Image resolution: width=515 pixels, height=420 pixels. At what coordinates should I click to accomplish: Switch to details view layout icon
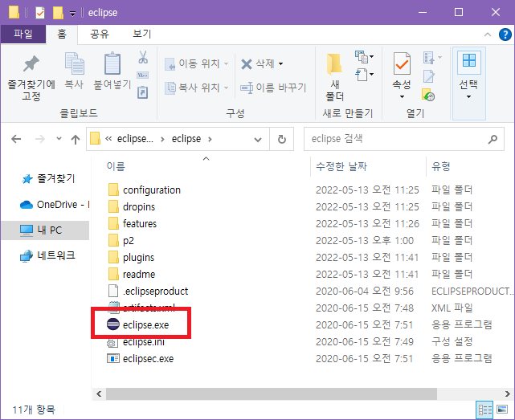(484, 410)
